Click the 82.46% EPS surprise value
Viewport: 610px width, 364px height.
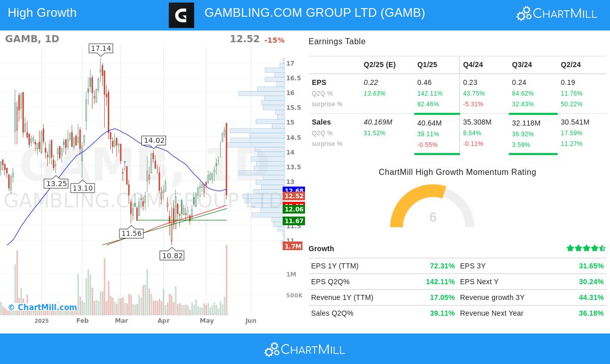pyautogui.click(x=429, y=104)
